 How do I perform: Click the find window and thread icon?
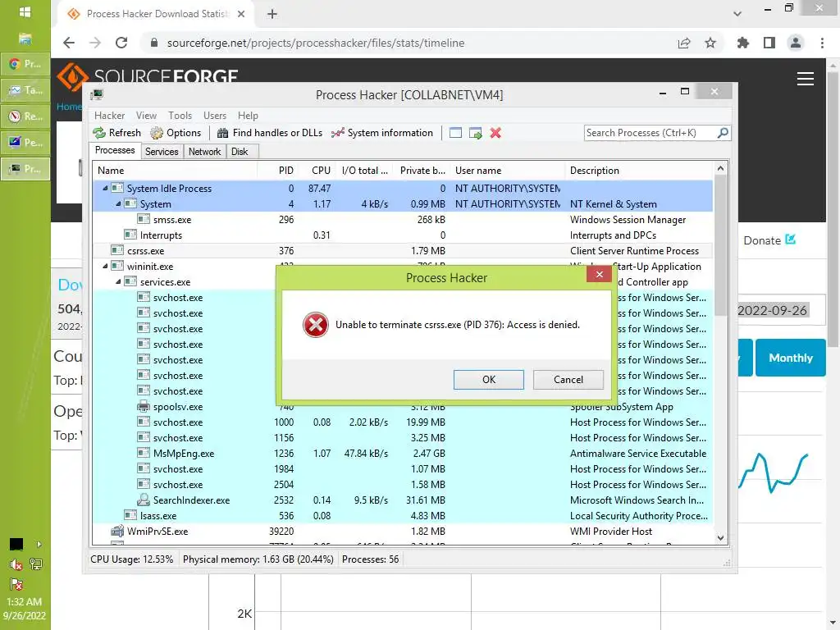[475, 133]
